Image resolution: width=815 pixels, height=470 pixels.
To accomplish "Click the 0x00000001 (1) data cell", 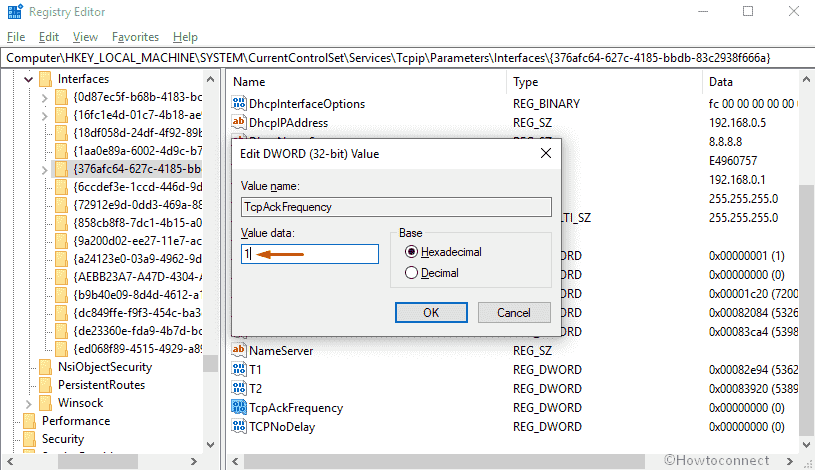I will pos(746,255).
